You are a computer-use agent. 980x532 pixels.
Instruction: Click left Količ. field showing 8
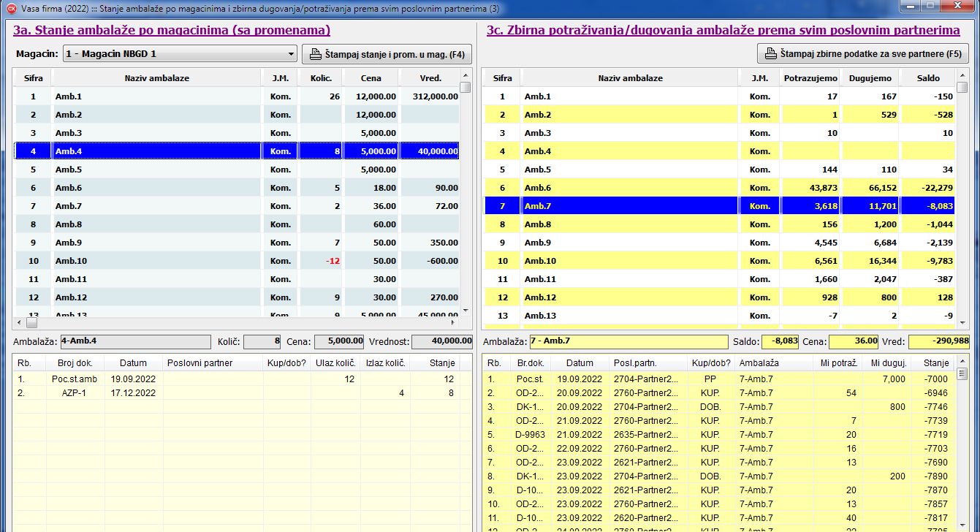pos(262,341)
